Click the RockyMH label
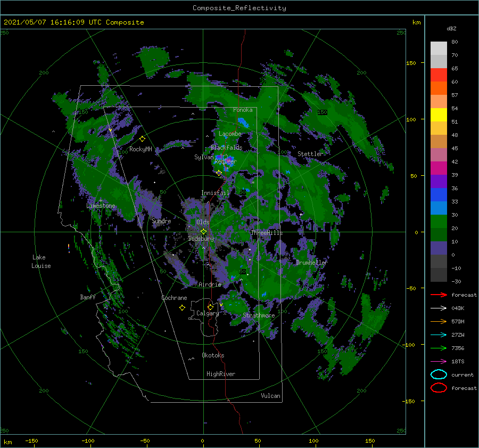The width and height of the screenshot is (479, 448). (141, 149)
